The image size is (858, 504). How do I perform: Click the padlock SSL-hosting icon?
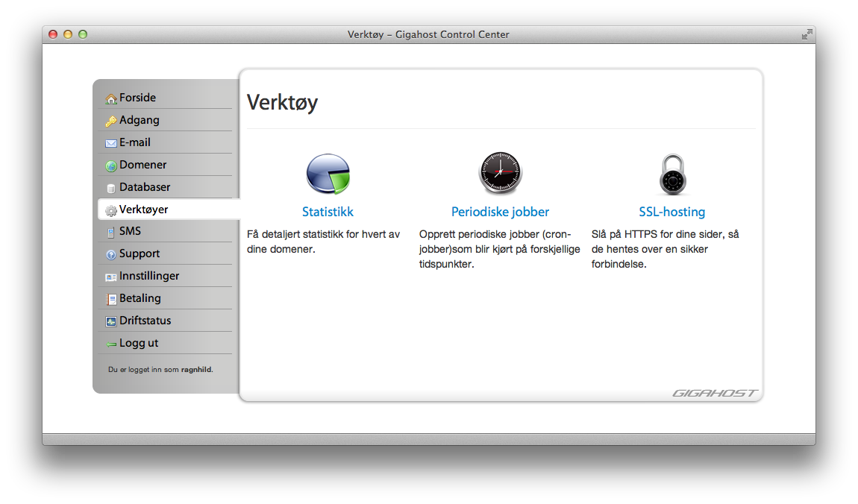coord(671,174)
